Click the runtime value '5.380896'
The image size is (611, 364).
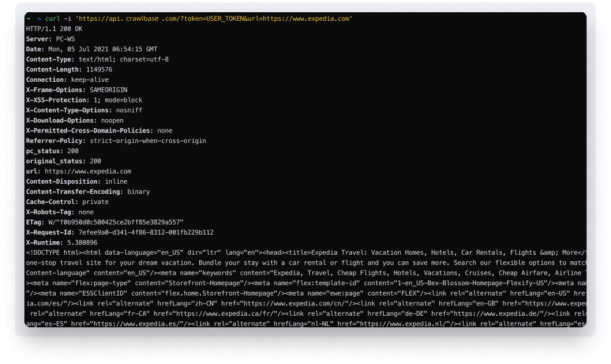point(82,242)
